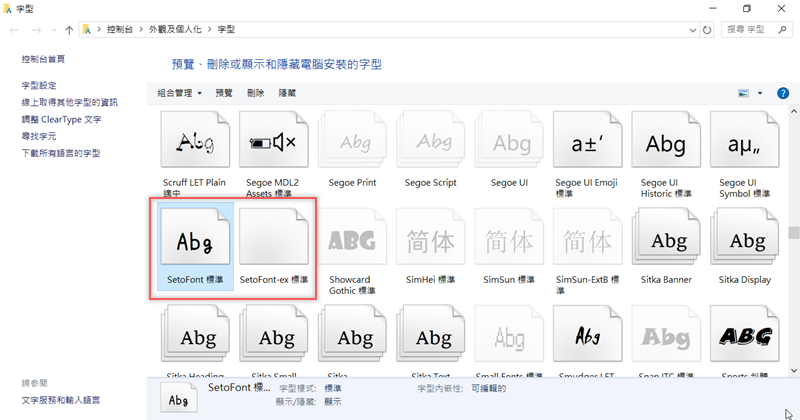Screen dimensions: 800x420
Task: Click 預覽 in the toolbar
Action: 224,93
